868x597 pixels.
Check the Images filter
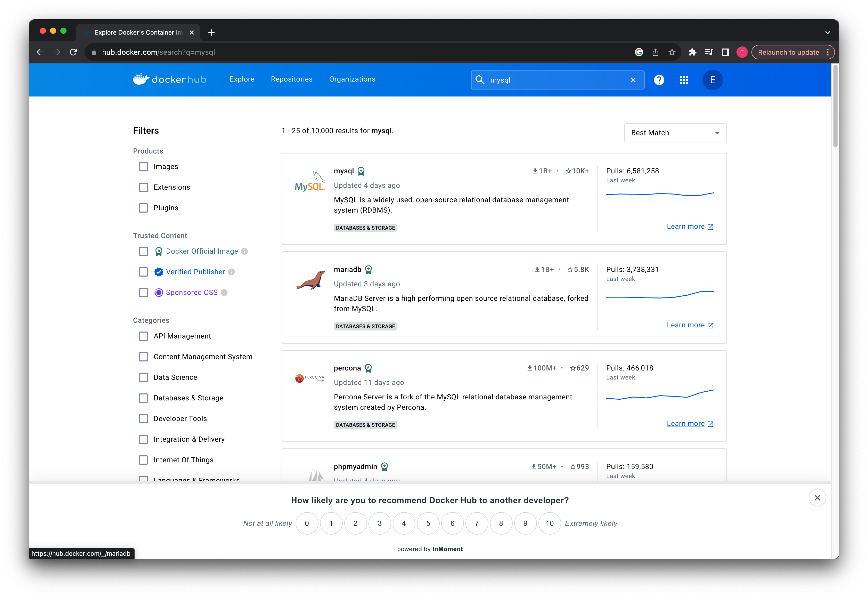click(x=143, y=166)
